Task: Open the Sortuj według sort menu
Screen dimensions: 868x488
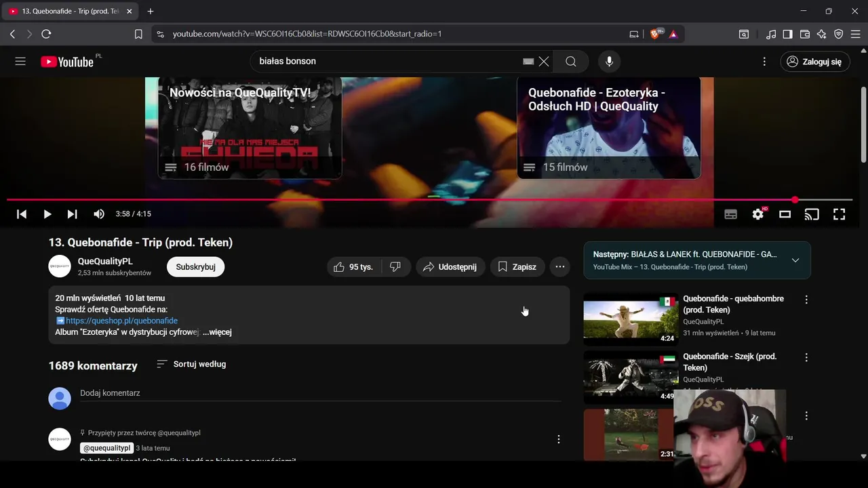Action: tap(191, 364)
